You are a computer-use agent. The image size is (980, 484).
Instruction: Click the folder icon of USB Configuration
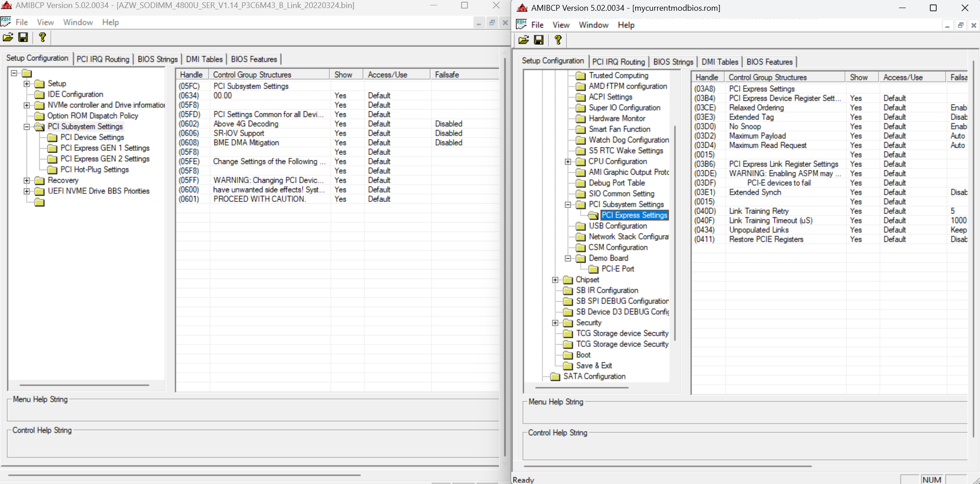pyautogui.click(x=581, y=226)
